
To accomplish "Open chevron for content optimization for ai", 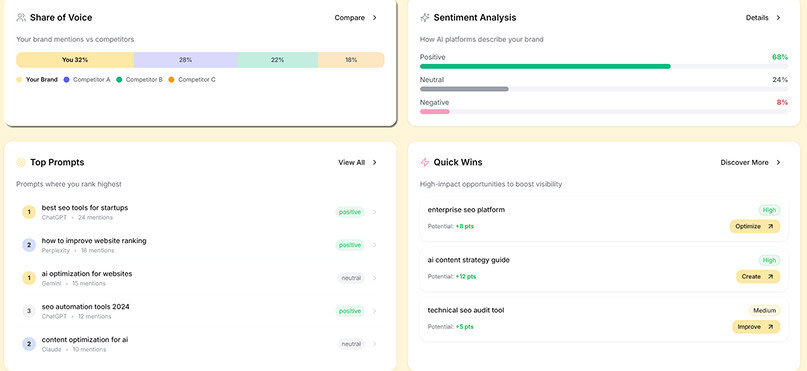I will 374,344.
